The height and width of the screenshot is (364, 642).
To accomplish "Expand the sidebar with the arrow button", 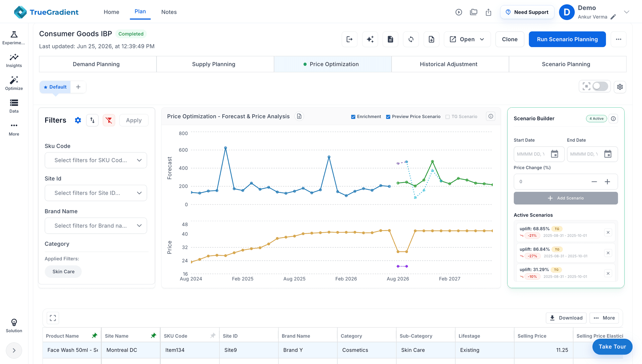I will (14, 350).
